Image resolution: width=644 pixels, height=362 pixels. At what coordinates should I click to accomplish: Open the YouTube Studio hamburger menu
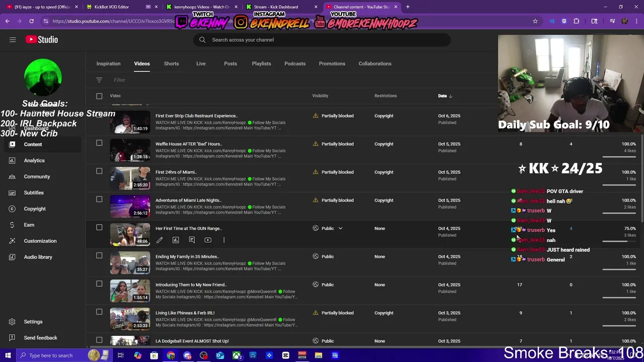(x=13, y=40)
